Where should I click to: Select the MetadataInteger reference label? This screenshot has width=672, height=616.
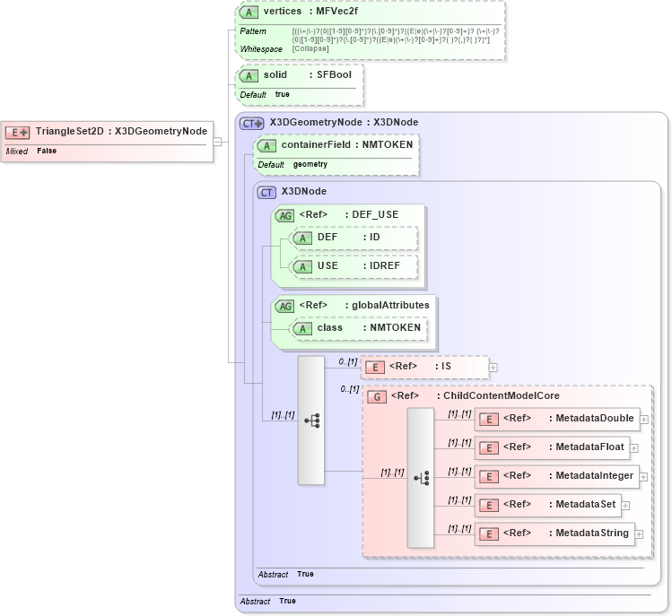(x=568, y=475)
